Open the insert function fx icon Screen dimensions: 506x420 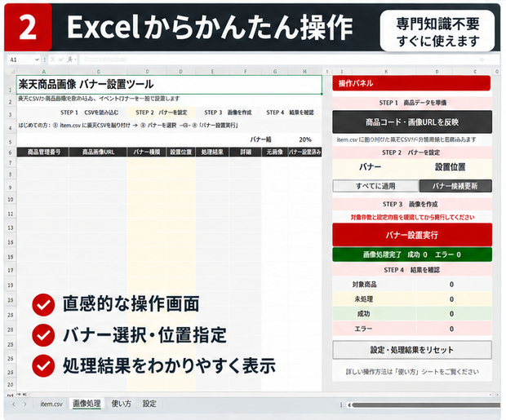coord(70,60)
